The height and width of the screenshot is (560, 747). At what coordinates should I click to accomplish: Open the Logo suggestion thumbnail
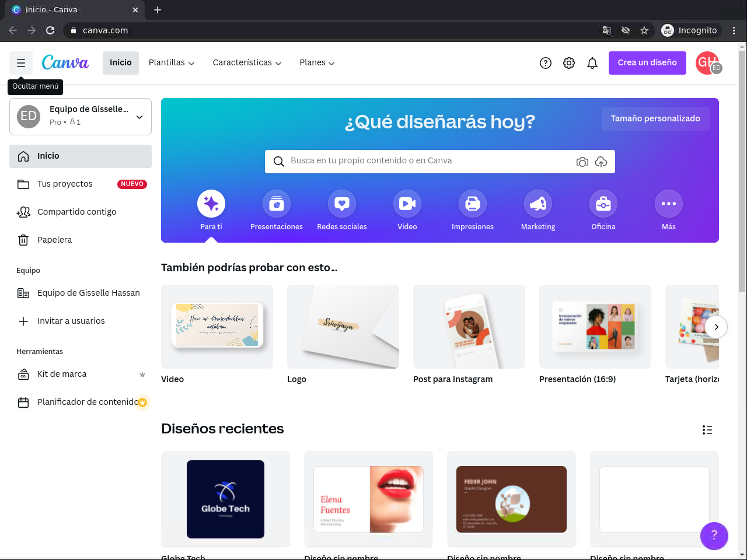[x=343, y=327]
